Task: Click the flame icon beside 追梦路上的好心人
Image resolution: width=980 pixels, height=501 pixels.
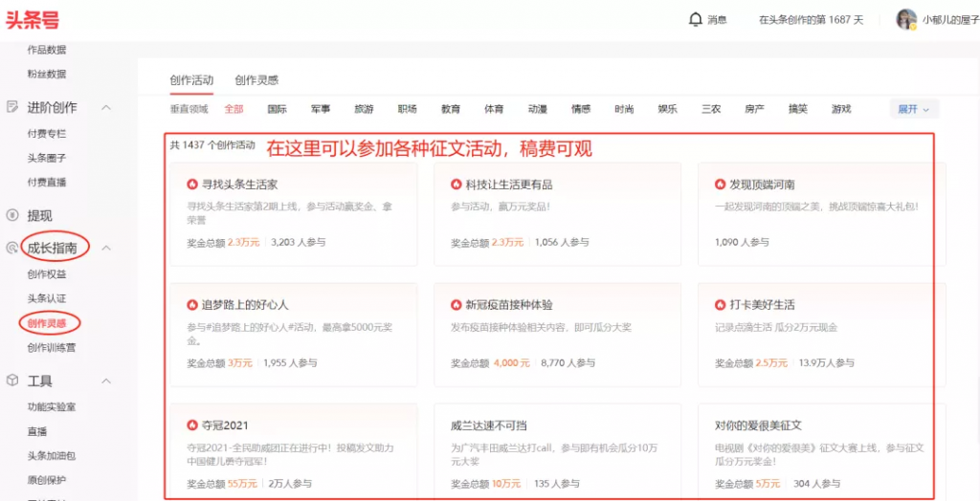Action: (191, 305)
